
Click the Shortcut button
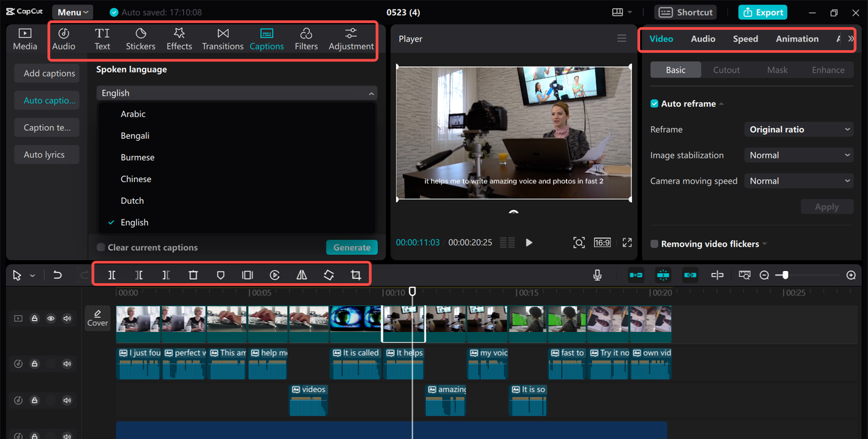pyautogui.click(x=686, y=12)
